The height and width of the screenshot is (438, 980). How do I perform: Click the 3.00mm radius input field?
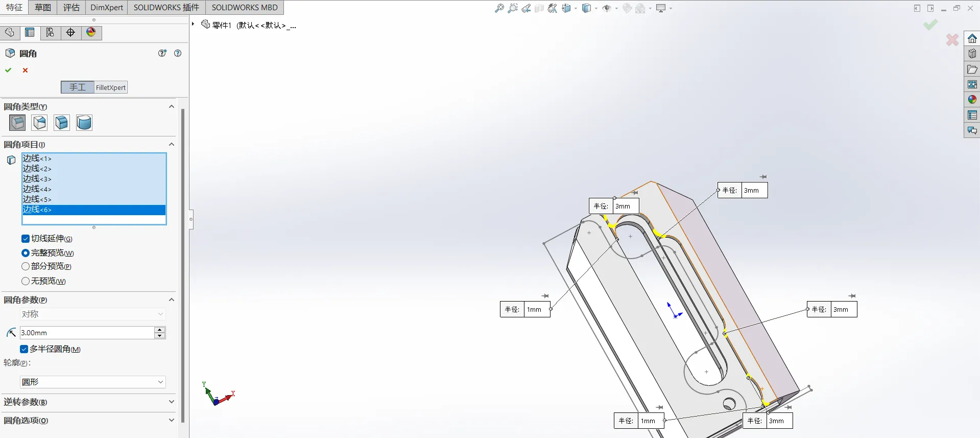(87, 333)
